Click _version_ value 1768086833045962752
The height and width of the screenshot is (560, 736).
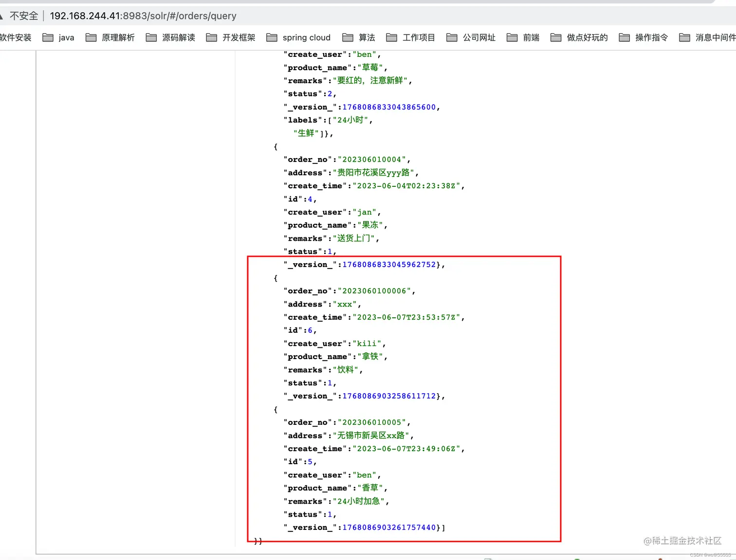[389, 265]
